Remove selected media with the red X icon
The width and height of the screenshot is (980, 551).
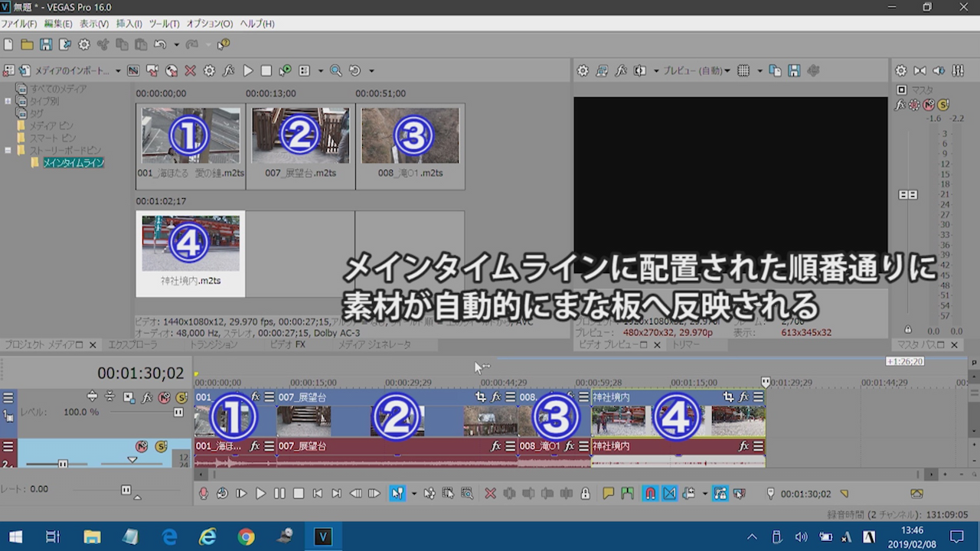click(x=190, y=70)
